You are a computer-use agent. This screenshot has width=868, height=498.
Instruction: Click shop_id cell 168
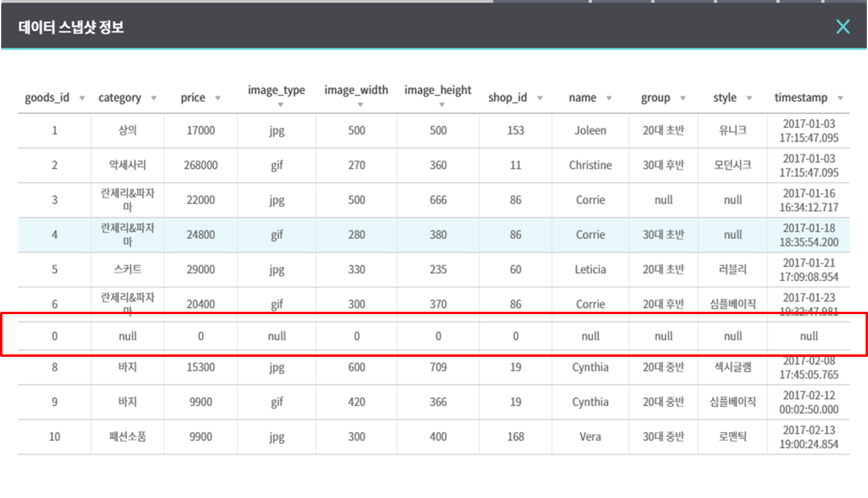(x=515, y=437)
